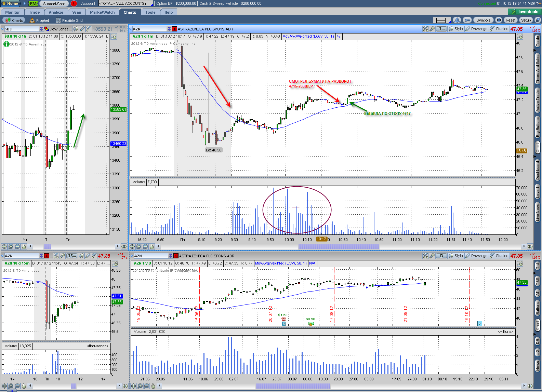Open the TOTAL (ALL ACCOUNTS) account selector
Viewport: 542px width, 392px height.
[126, 3]
